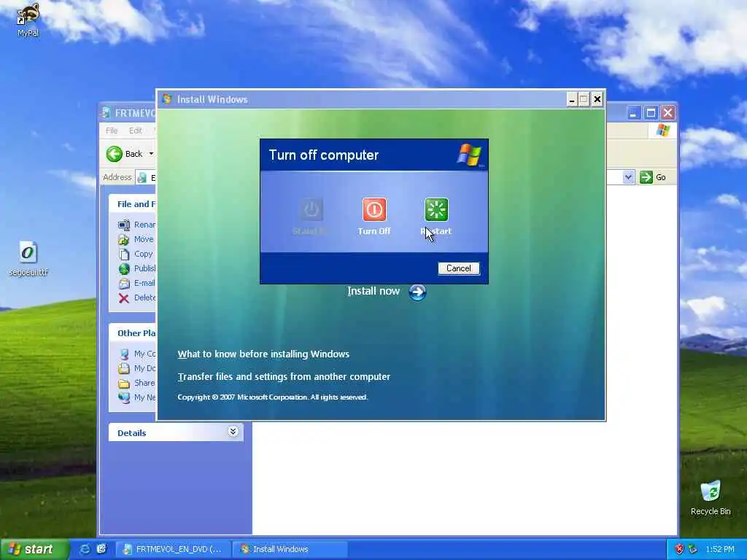Click the Other Places panel header
Viewport: 747px width, 560px height.
[x=133, y=333]
